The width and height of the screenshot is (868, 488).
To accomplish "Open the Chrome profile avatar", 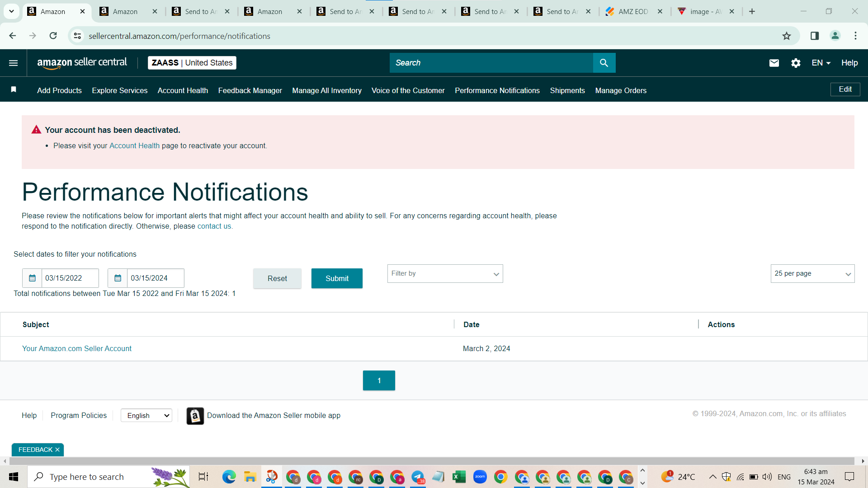I will (x=835, y=36).
